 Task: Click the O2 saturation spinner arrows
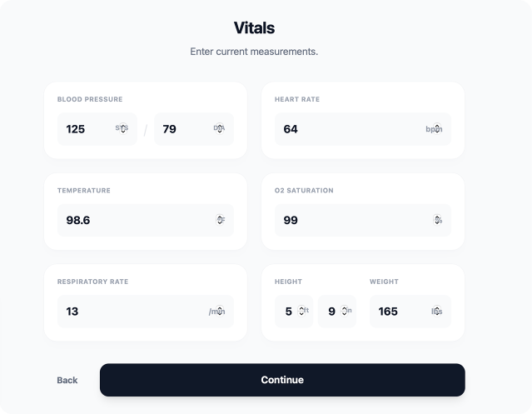click(438, 221)
